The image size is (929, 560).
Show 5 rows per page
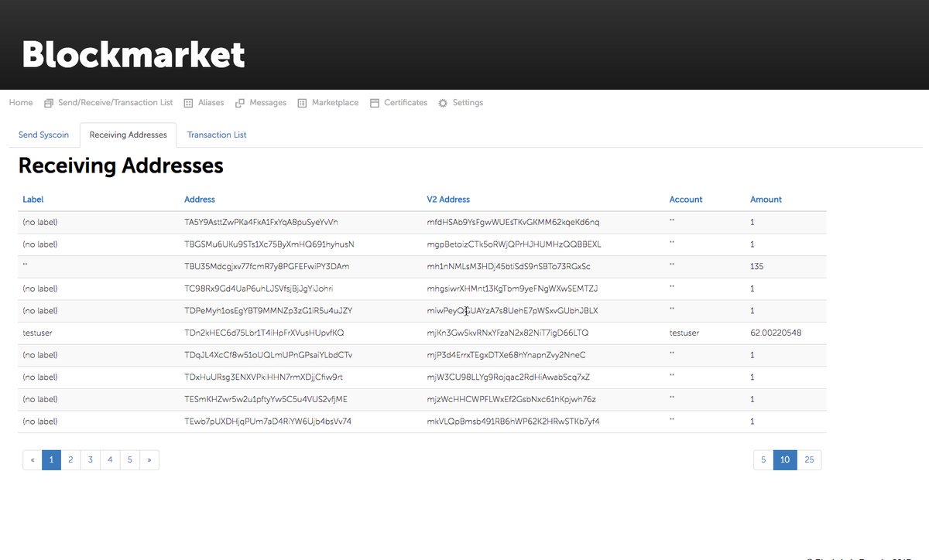(x=763, y=459)
